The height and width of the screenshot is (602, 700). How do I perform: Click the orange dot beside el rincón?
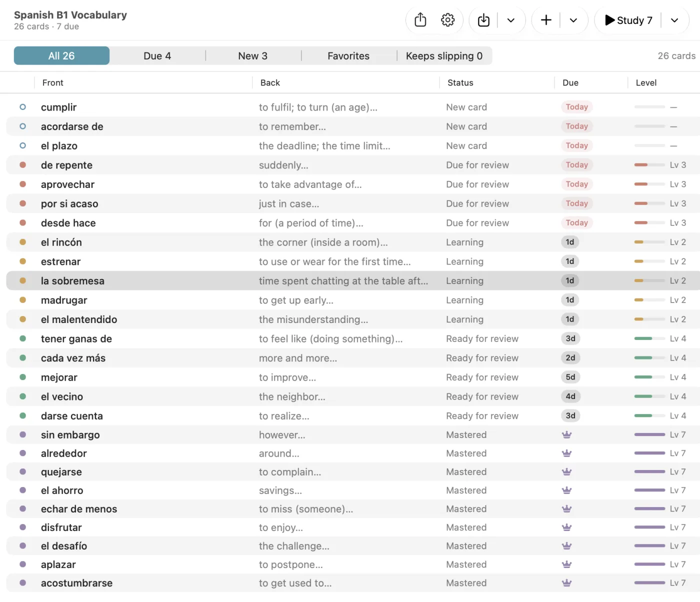(x=22, y=242)
